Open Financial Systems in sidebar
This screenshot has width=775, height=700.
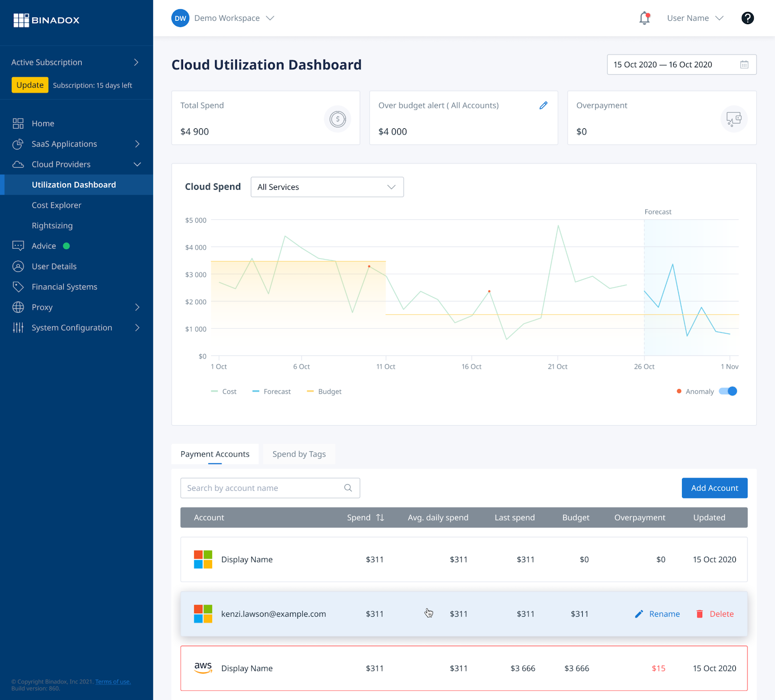[64, 287]
